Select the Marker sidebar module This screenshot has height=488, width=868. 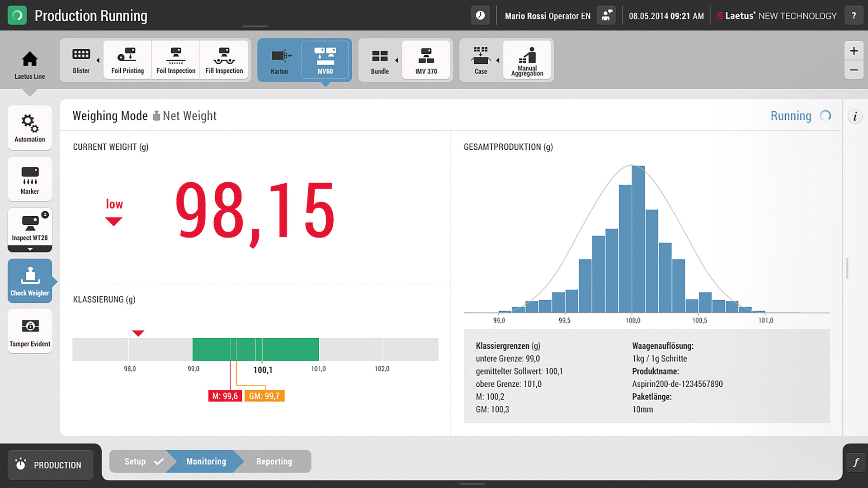(x=30, y=180)
